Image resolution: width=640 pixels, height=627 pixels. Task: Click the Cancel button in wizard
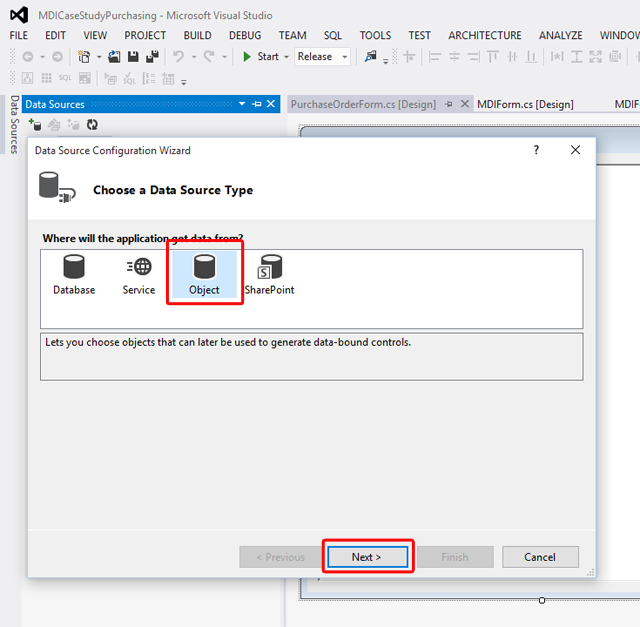pyautogui.click(x=540, y=557)
